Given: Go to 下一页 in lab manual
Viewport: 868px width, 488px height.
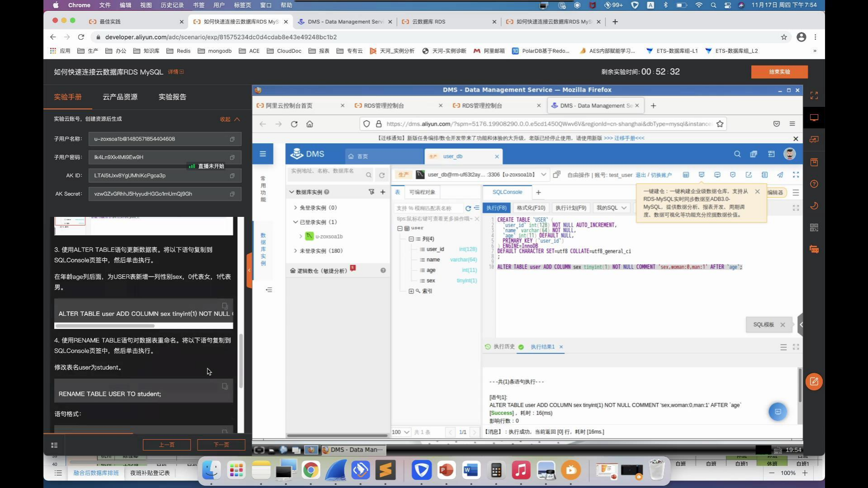Looking at the screenshot, I should pyautogui.click(x=221, y=445).
